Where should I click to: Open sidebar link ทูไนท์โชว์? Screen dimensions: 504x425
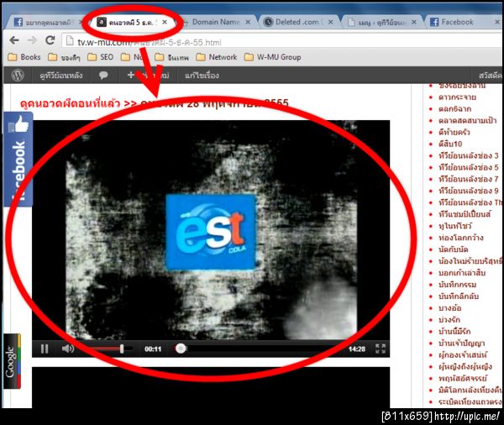click(x=454, y=226)
